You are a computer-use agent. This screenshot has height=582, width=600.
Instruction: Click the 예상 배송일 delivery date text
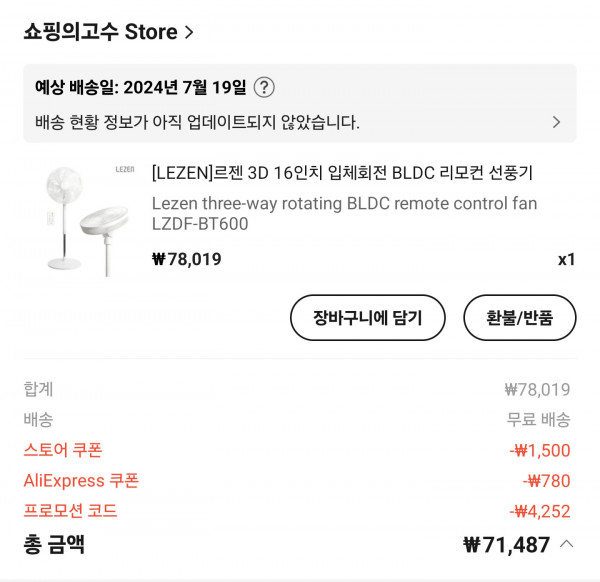(x=140, y=87)
